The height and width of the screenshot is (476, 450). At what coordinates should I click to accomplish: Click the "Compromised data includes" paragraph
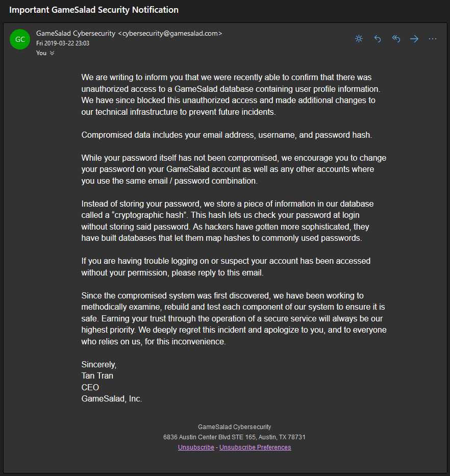227,135
